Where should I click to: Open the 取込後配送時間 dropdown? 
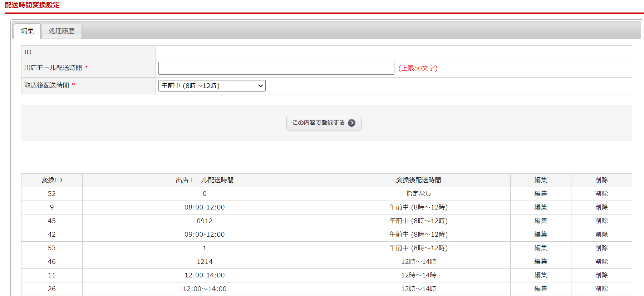pyautogui.click(x=212, y=86)
